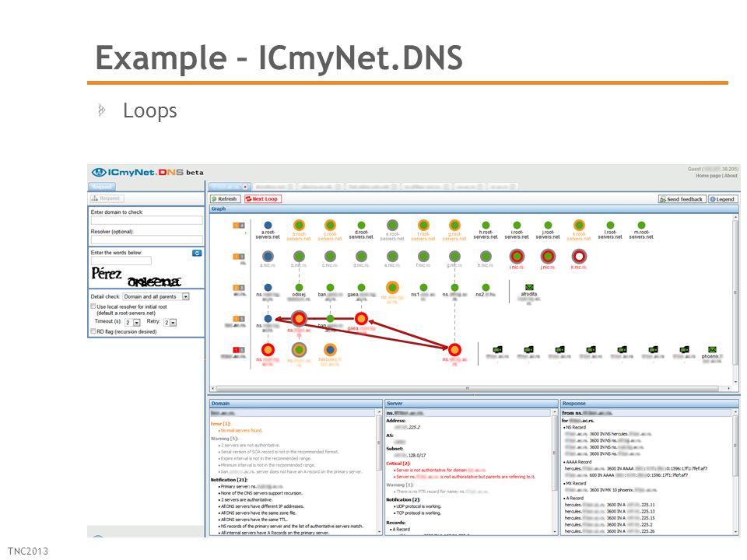Click the Graph panel header
This screenshot has height=560, width=747.
[474, 209]
